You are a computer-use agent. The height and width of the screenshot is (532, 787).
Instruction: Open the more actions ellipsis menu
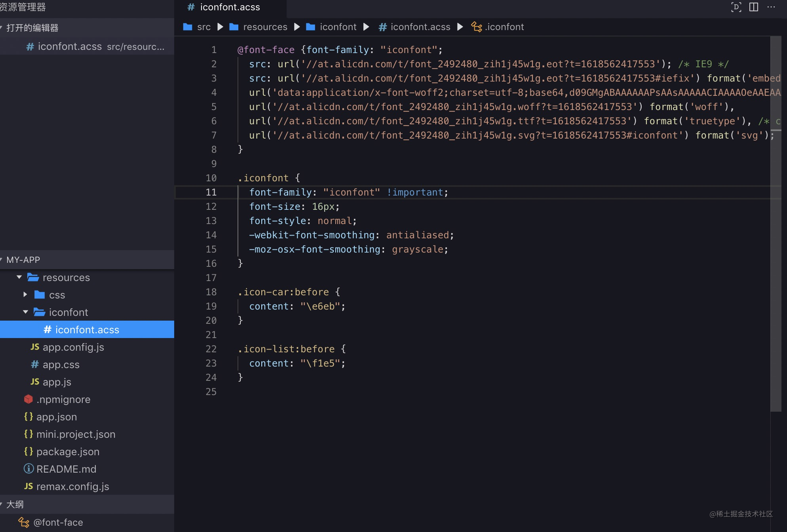(771, 7)
